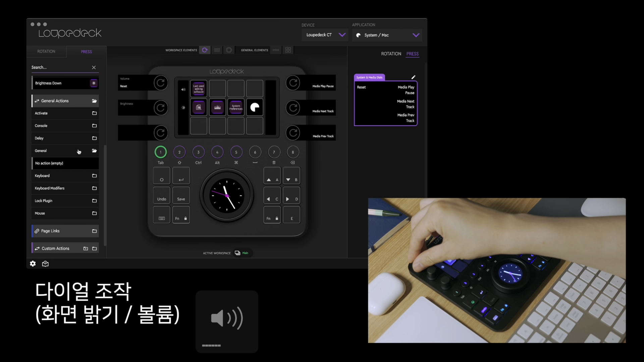Clear the search field with X
Image resolution: width=644 pixels, height=362 pixels.
pyautogui.click(x=94, y=67)
